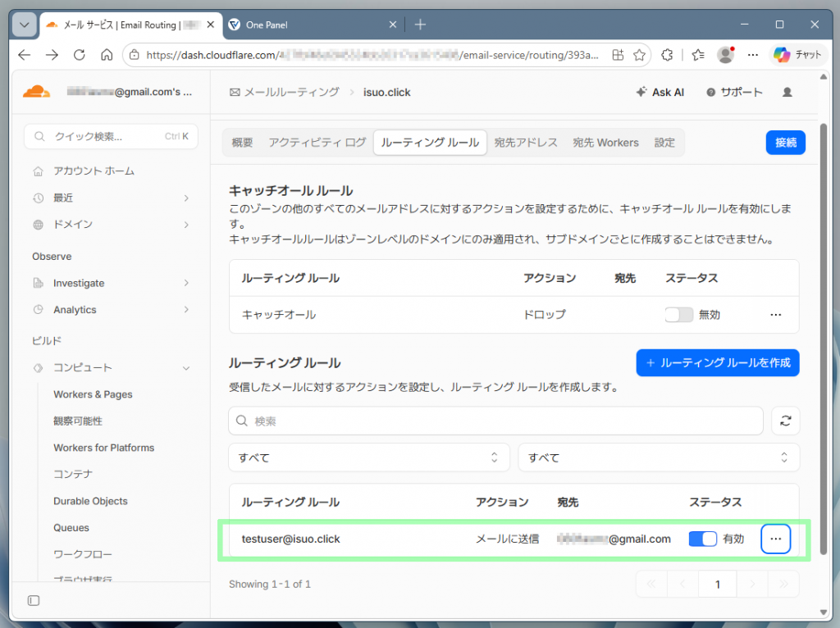Viewport: 840px width, 628px height.
Task: Go to アカウント ホーム in sidebar
Action: coord(94,171)
